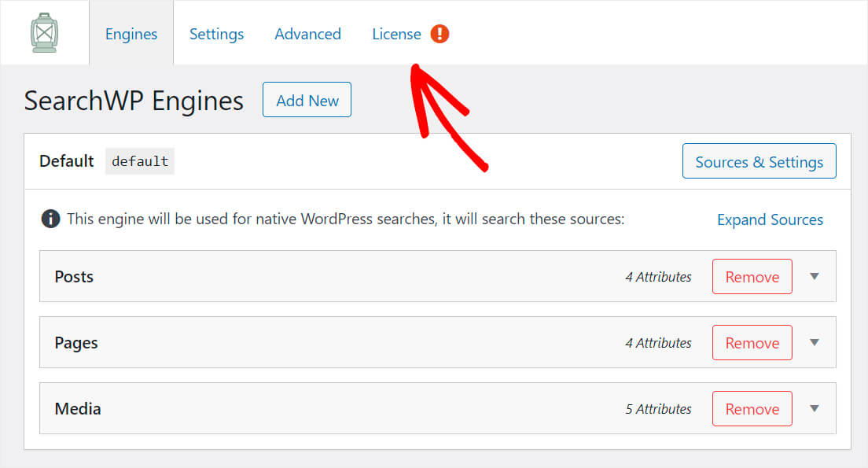Screen dimensions: 868x468
Task: Click the Add New engine button
Action: [x=307, y=100]
